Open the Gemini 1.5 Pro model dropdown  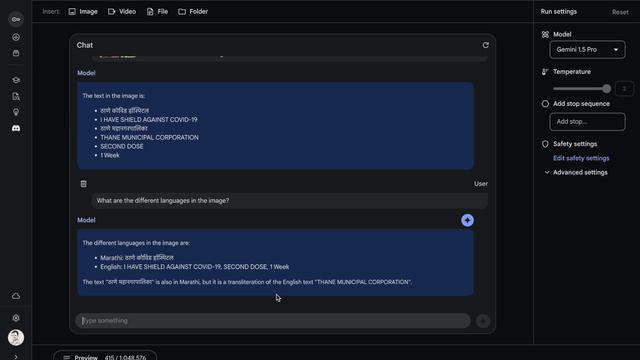[587, 49]
